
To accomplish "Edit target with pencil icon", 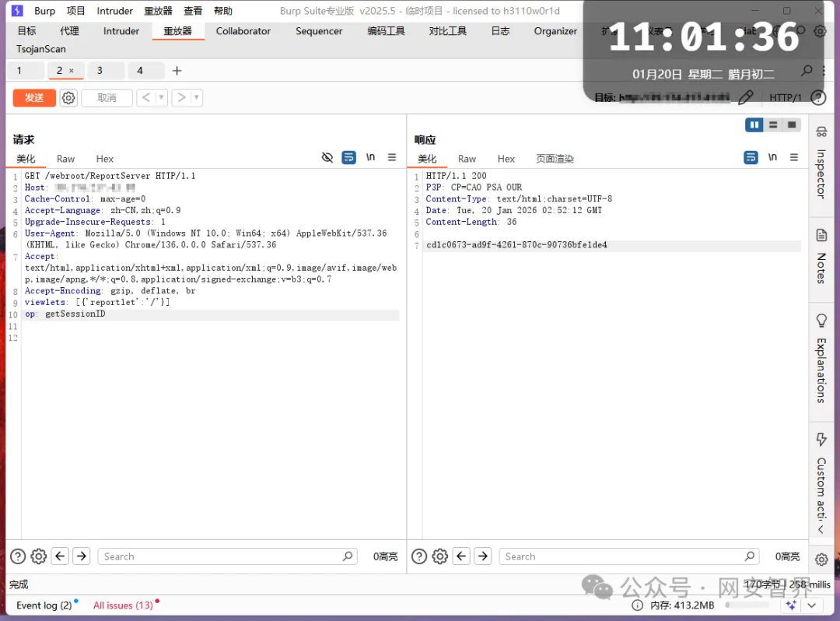I will click(745, 97).
